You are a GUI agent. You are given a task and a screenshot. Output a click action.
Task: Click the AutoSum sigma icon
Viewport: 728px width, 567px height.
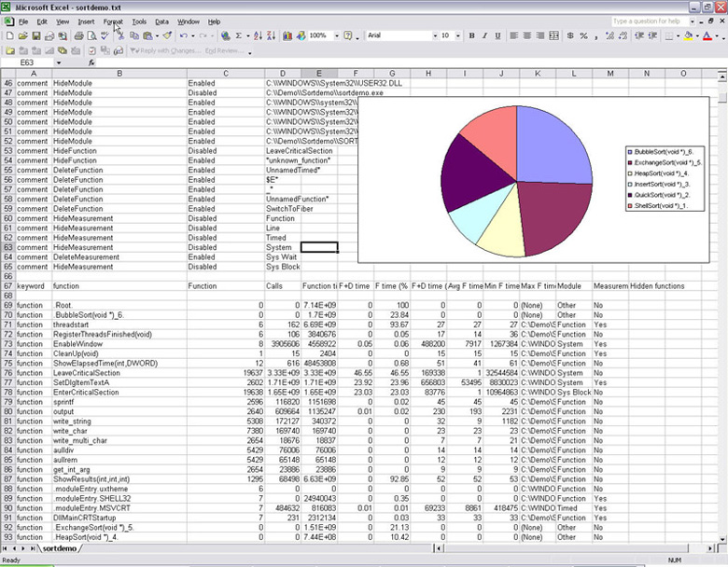[x=239, y=35]
